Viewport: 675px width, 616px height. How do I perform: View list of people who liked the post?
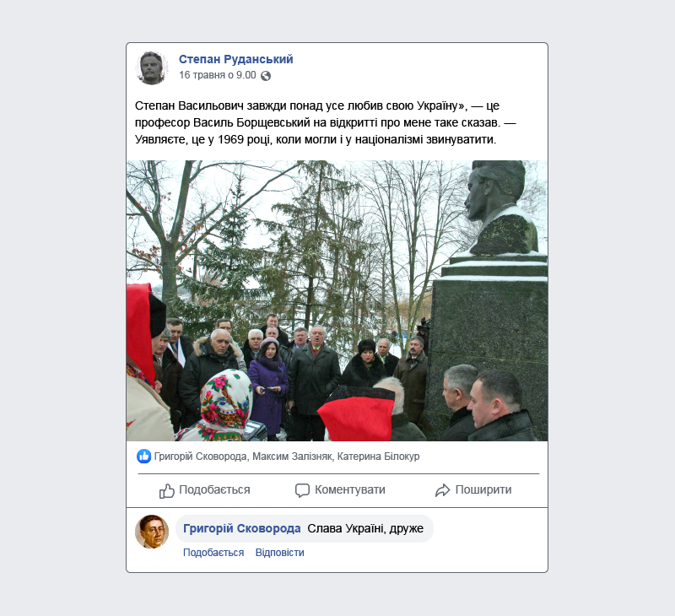287,457
